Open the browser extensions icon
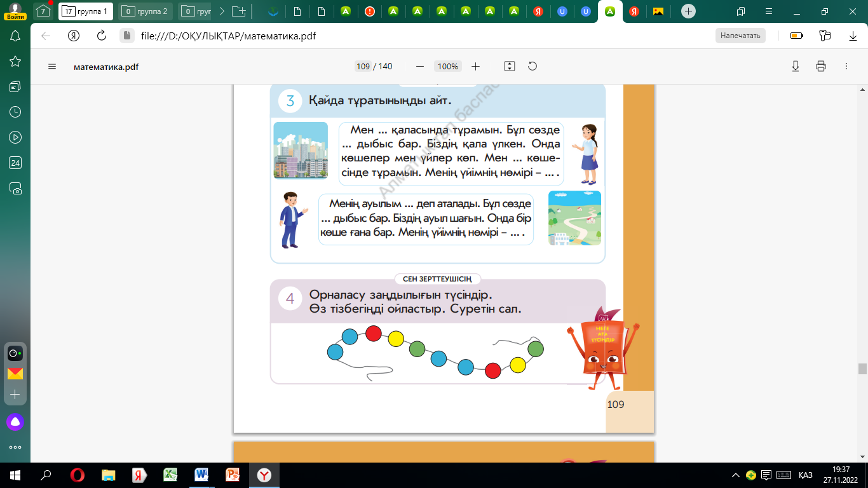Image resolution: width=868 pixels, height=488 pixels. [x=825, y=36]
